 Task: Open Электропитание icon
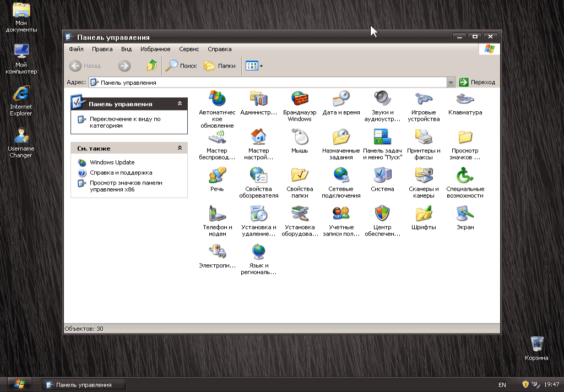(x=217, y=252)
